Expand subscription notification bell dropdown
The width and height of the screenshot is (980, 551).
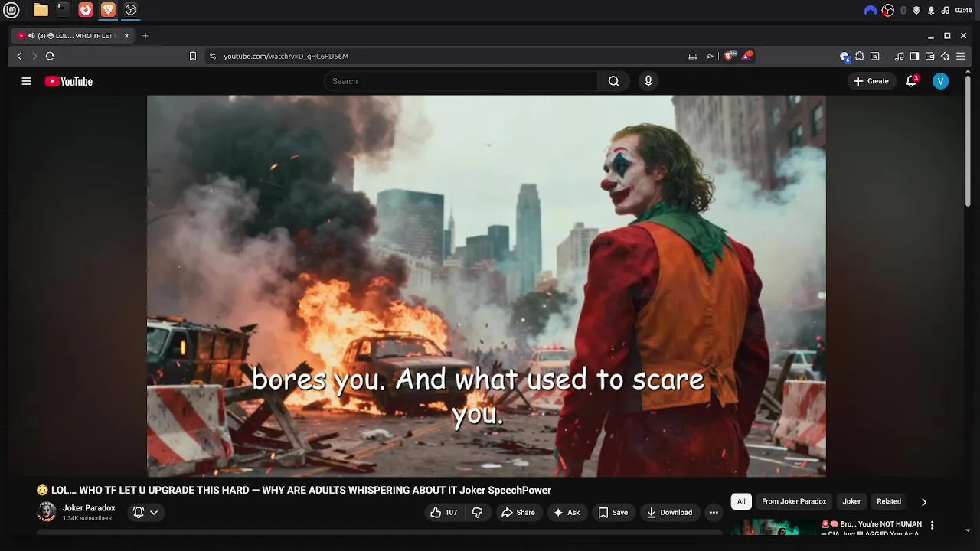[x=145, y=513]
